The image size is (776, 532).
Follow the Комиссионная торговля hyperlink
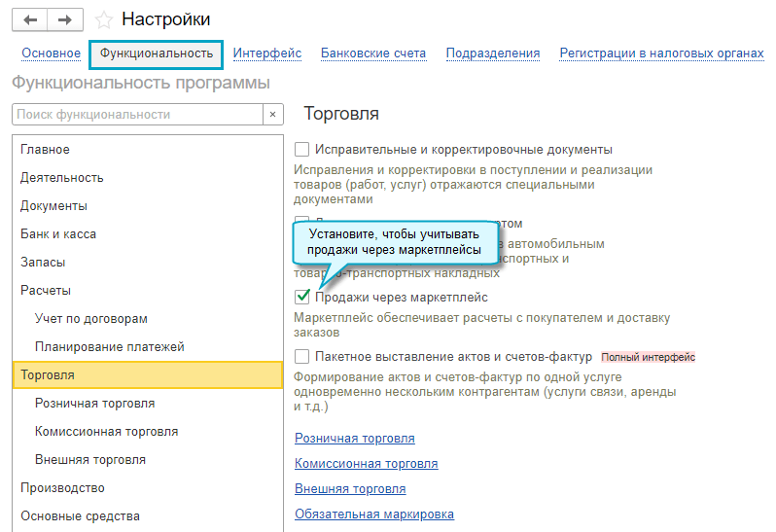coord(367,464)
